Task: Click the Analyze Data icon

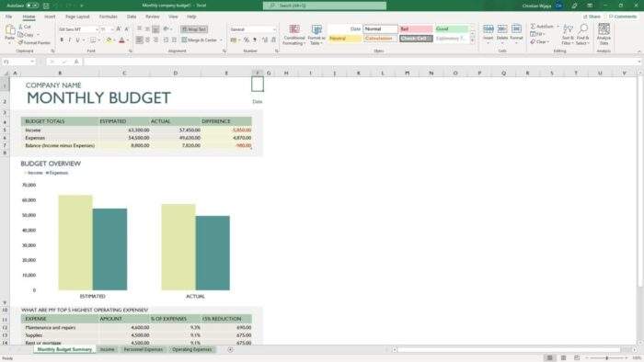Action: coord(604,34)
